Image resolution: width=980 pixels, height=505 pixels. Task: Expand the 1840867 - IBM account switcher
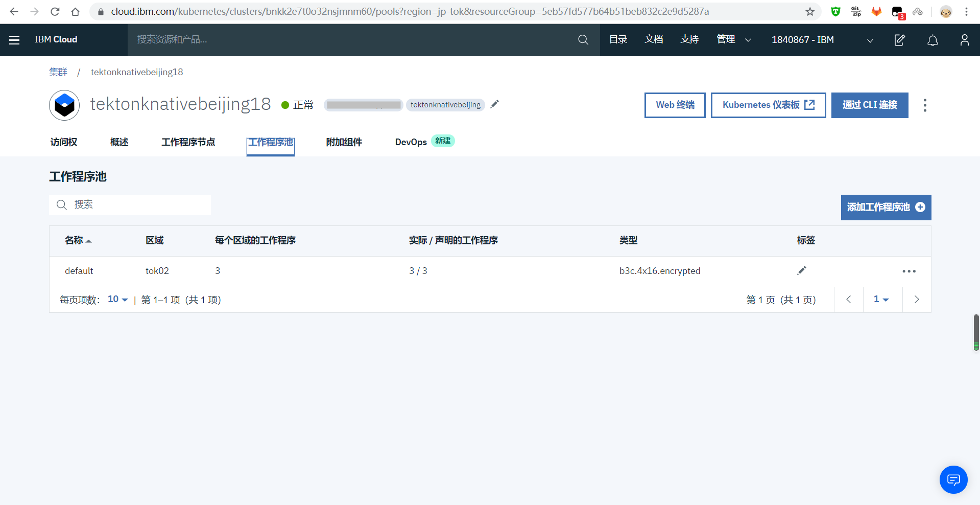[x=822, y=40]
